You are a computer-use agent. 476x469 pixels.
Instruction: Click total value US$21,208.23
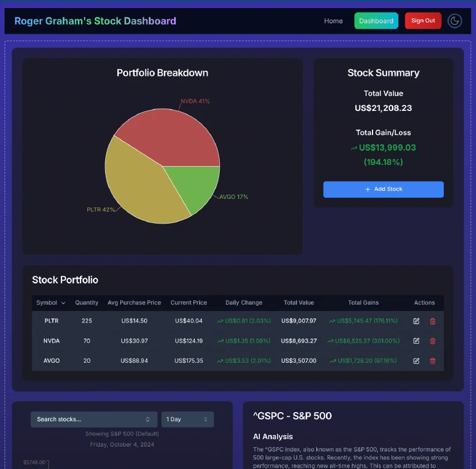tap(383, 108)
